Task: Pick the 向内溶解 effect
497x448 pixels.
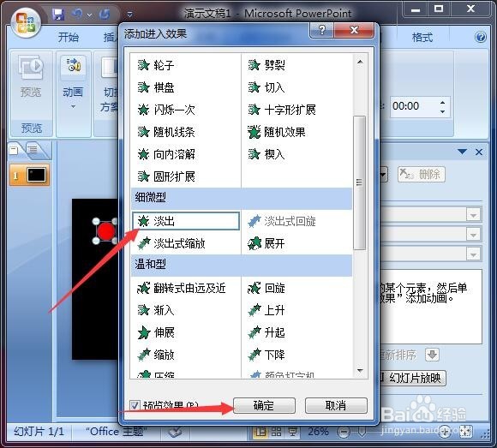Action: [x=166, y=154]
